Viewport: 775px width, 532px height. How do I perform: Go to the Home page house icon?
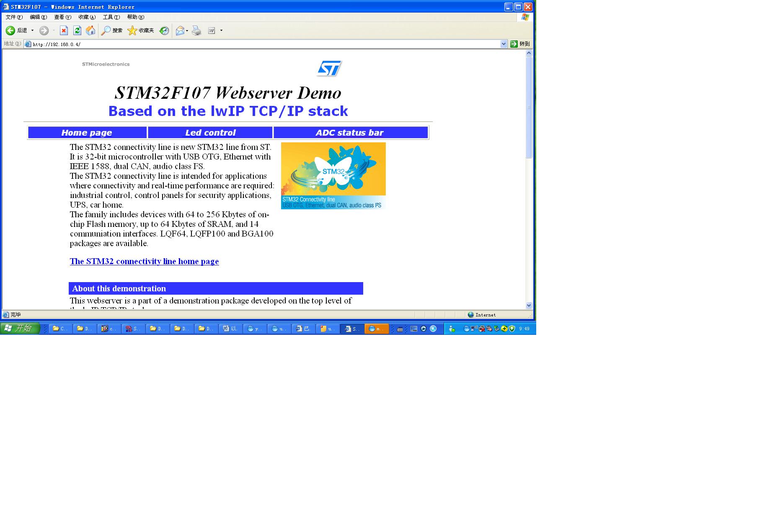[x=90, y=31]
